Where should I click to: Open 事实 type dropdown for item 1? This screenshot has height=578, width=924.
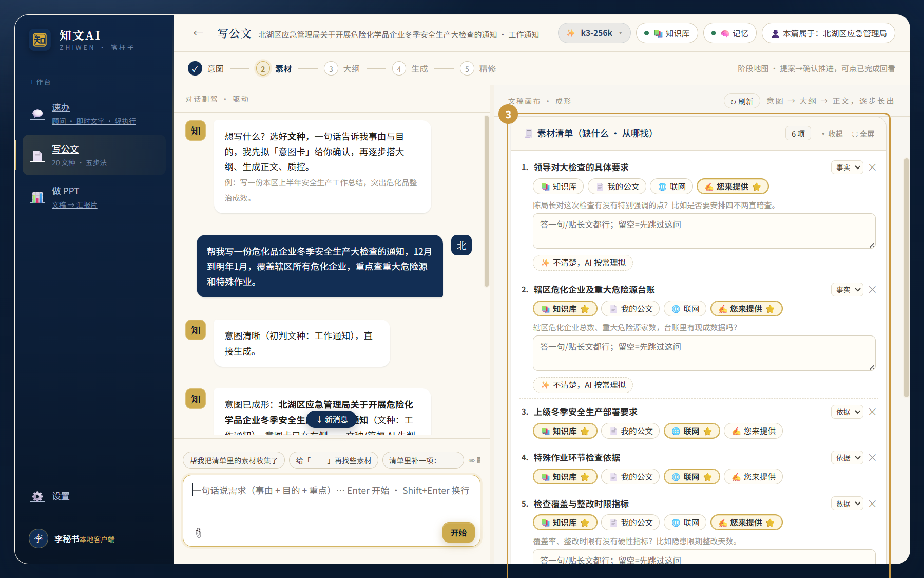tap(847, 167)
